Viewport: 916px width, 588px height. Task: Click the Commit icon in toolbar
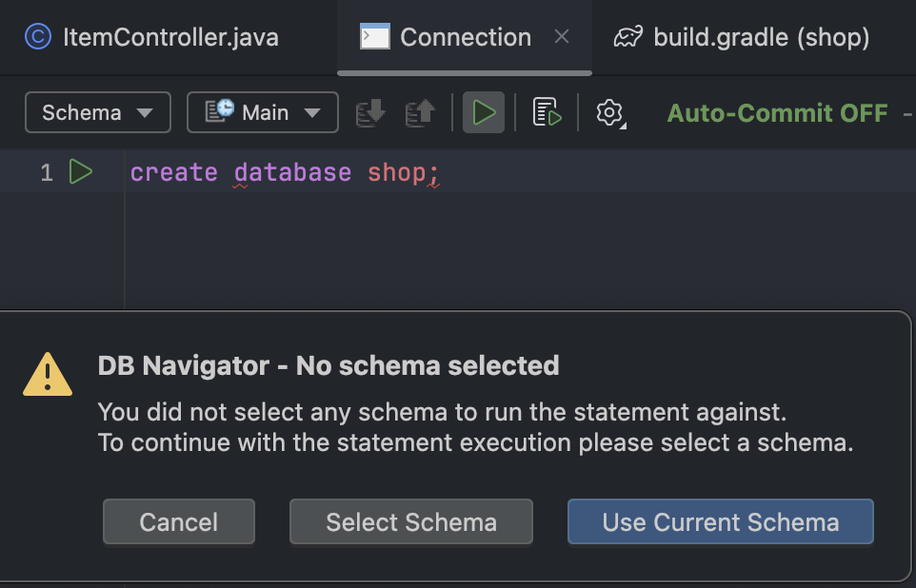pos(370,113)
